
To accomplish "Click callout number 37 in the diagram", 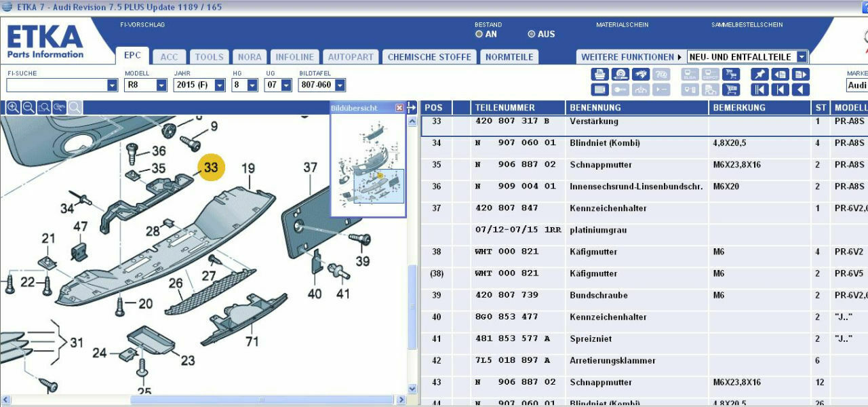I will pyautogui.click(x=311, y=168).
